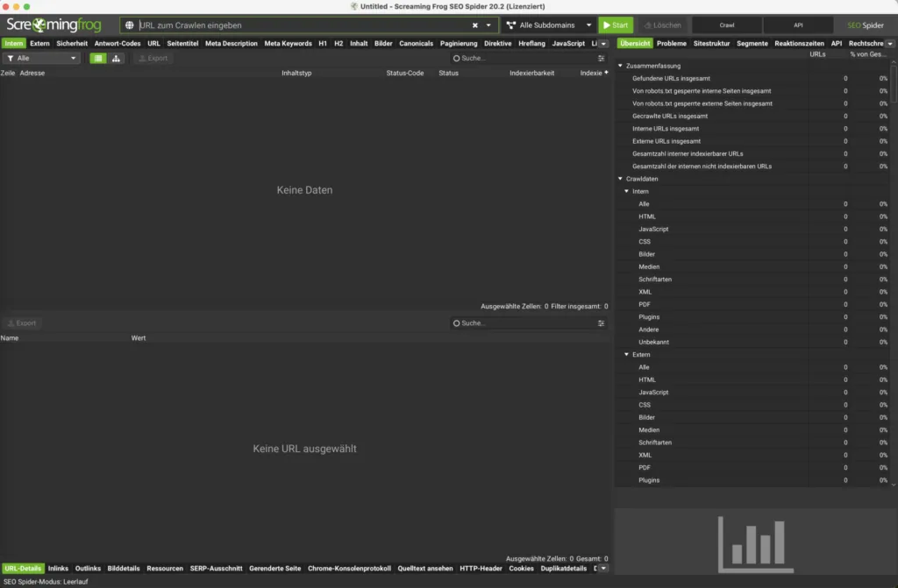Clear the URL field with X icon
Image resolution: width=898 pixels, height=588 pixels.
[x=474, y=25]
